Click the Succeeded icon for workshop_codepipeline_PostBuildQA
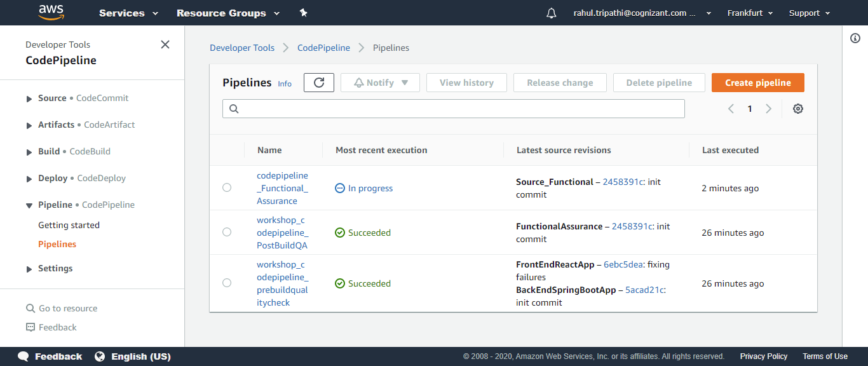Image resolution: width=868 pixels, height=366 pixels. (x=340, y=233)
